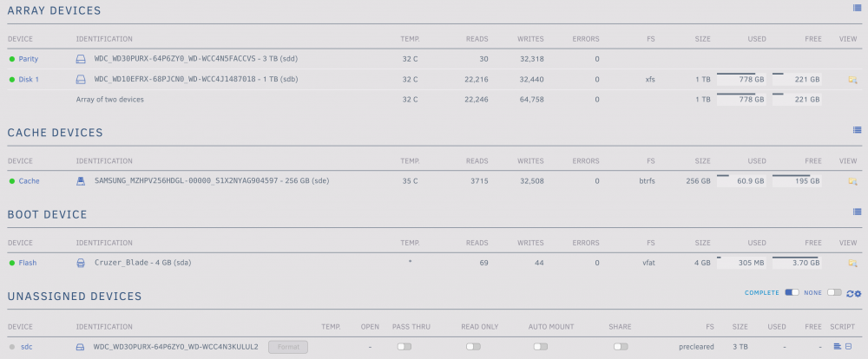Image resolution: width=868 pixels, height=359 pixels.
Task: Click the sdc script log icon
Action: click(837, 347)
